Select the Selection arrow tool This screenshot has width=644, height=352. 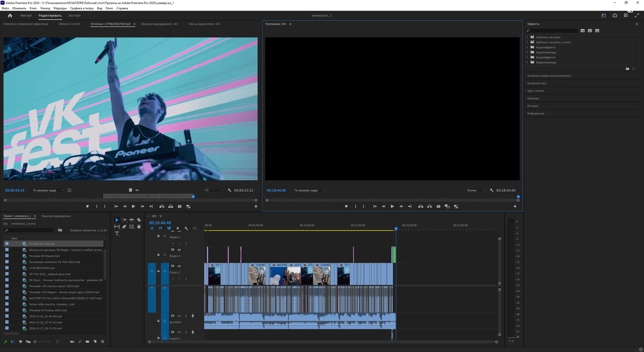click(x=117, y=220)
